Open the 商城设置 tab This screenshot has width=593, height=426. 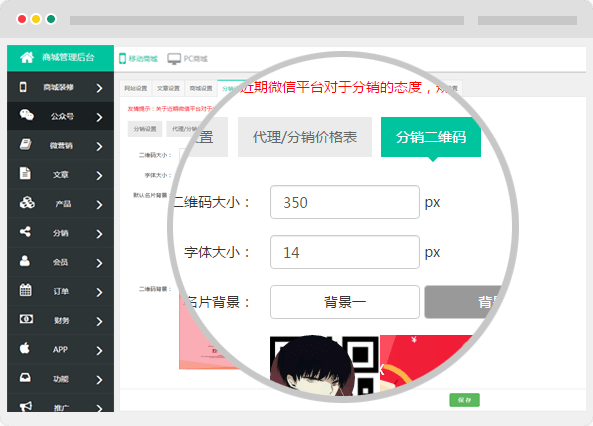[201, 88]
